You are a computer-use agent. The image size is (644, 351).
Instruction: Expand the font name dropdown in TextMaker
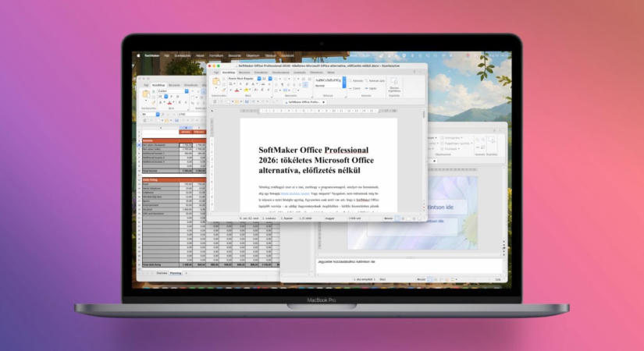pyautogui.click(x=258, y=79)
